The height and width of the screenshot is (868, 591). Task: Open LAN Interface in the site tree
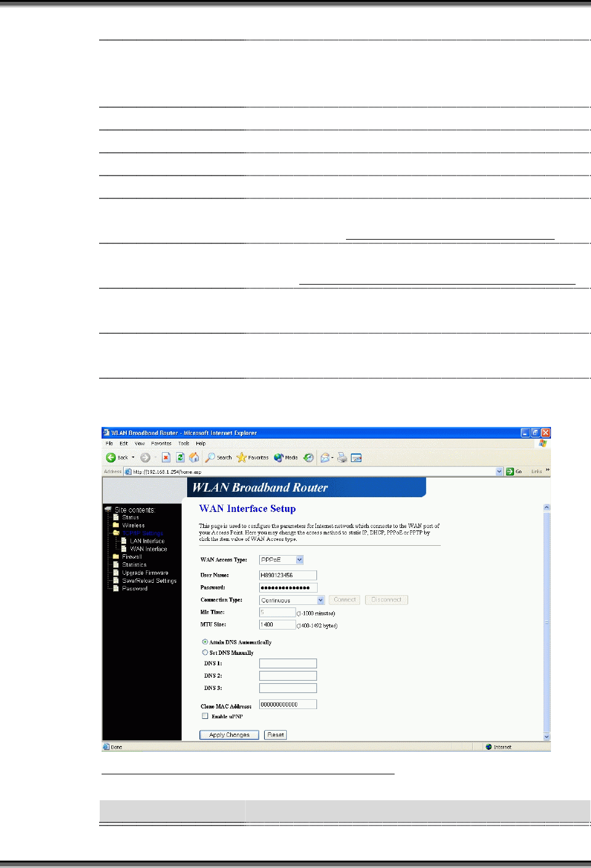147,541
